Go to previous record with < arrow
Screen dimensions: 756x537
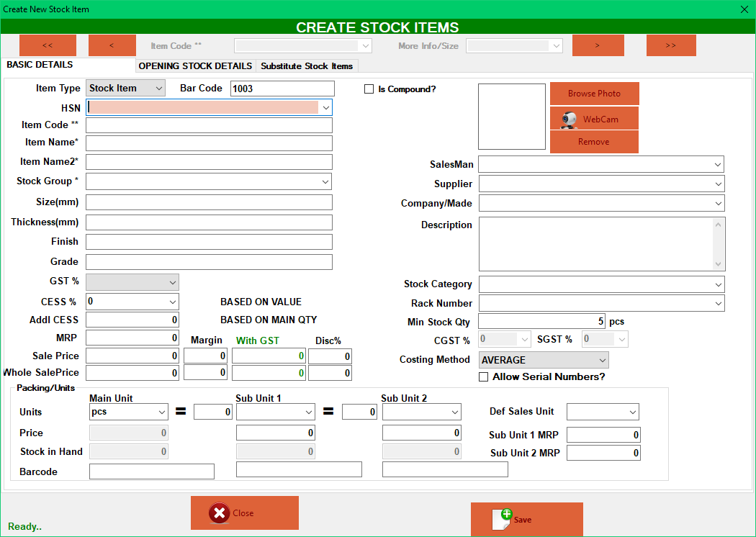tap(112, 45)
